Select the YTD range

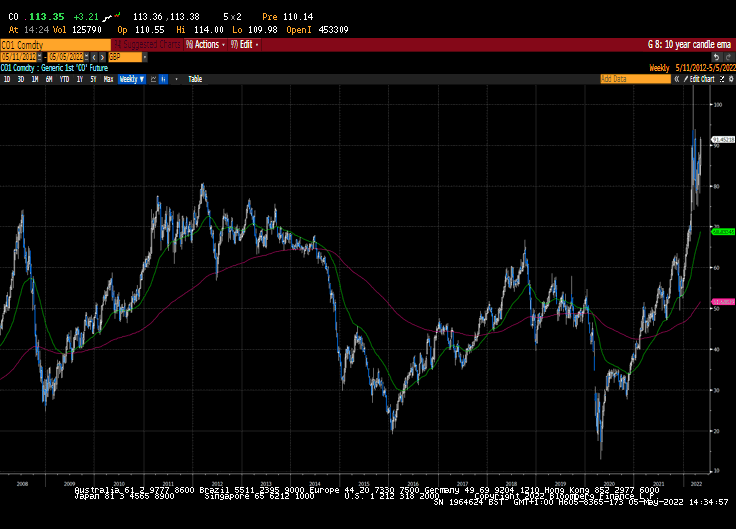pos(64,79)
